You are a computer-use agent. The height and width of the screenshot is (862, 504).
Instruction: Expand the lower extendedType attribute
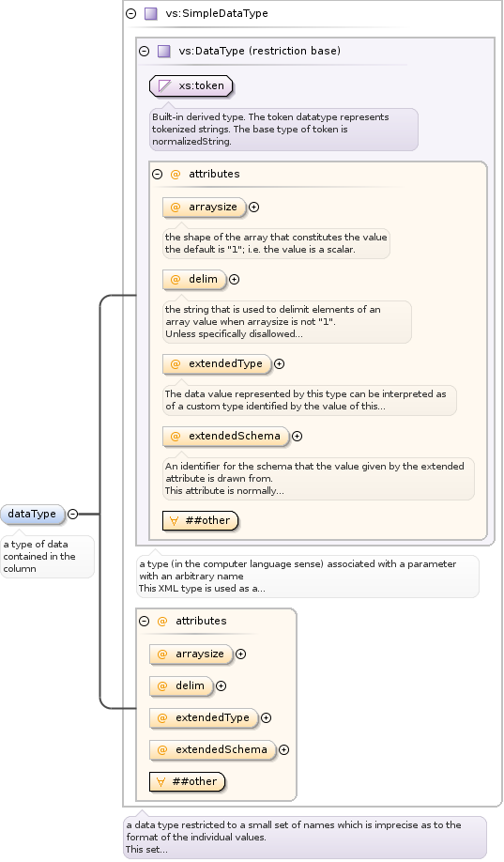[x=266, y=718]
